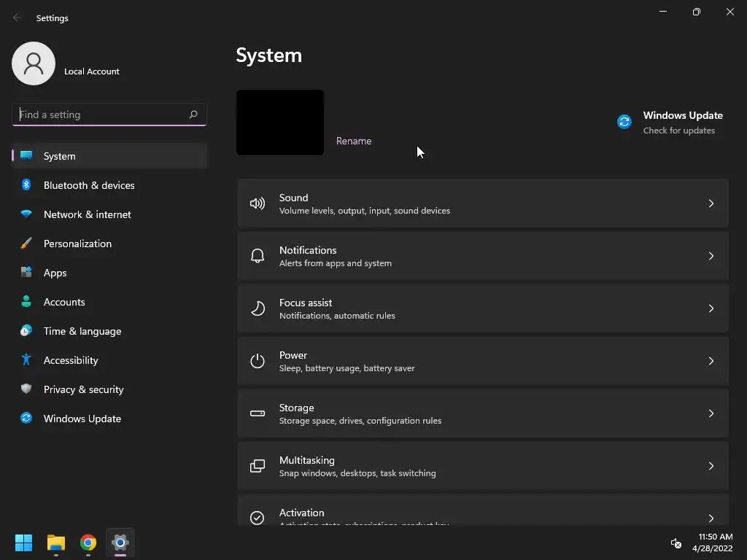Click the Notifications bell icon
Image resolution: width=747 pixels, height=560 pixels.
258,256
